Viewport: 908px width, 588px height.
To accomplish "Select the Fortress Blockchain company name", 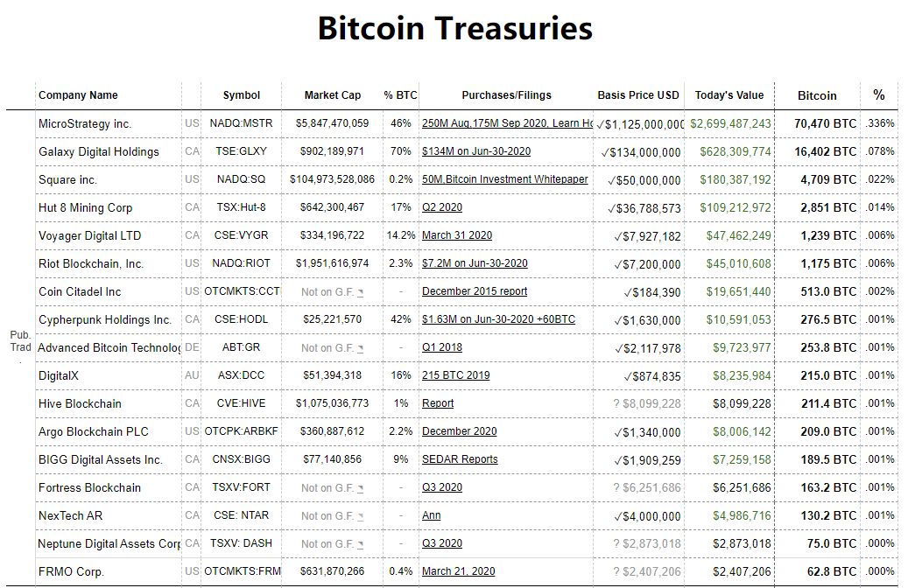I will click(90, 488).
